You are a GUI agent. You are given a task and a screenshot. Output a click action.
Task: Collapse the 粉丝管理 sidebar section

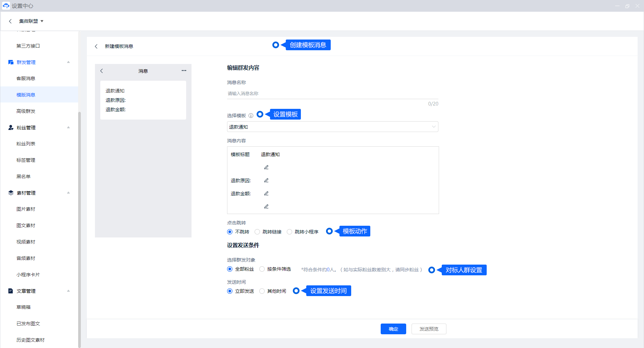click(x=68, y=128)
